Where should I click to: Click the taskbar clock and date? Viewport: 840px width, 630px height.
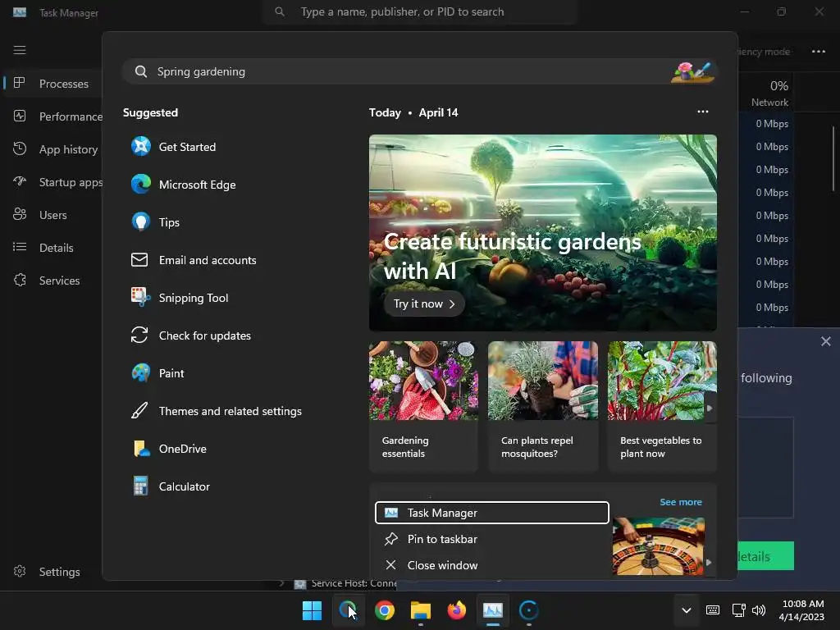click(x=801, y=610)
